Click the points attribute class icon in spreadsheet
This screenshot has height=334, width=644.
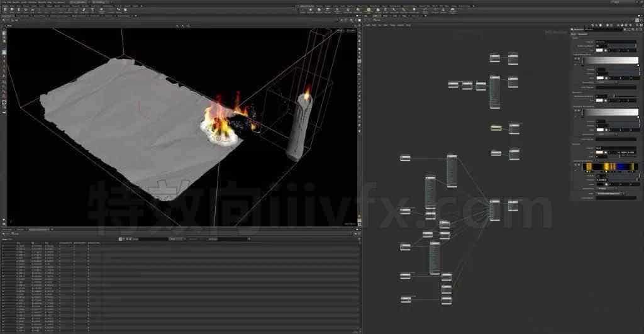tap(120, 238)
